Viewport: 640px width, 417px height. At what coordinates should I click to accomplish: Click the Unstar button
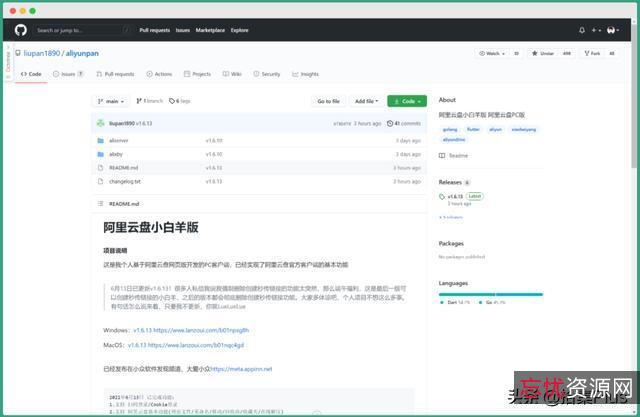click(543, 53)
